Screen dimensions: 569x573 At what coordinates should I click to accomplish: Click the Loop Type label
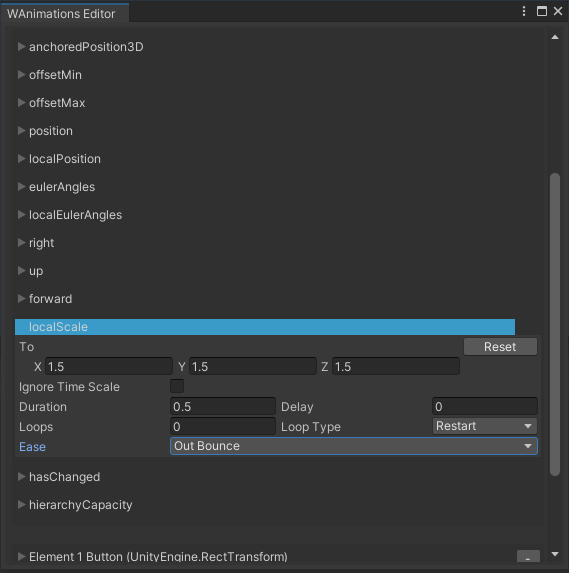tap(311, 427)
